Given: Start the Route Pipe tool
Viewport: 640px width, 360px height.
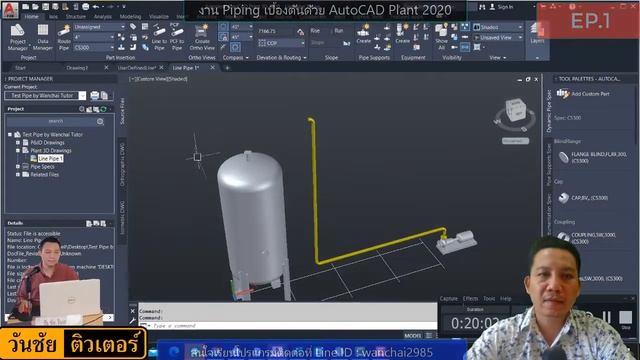Looking at the screenshot, I should pyautogui.click(x=64, y=37).
